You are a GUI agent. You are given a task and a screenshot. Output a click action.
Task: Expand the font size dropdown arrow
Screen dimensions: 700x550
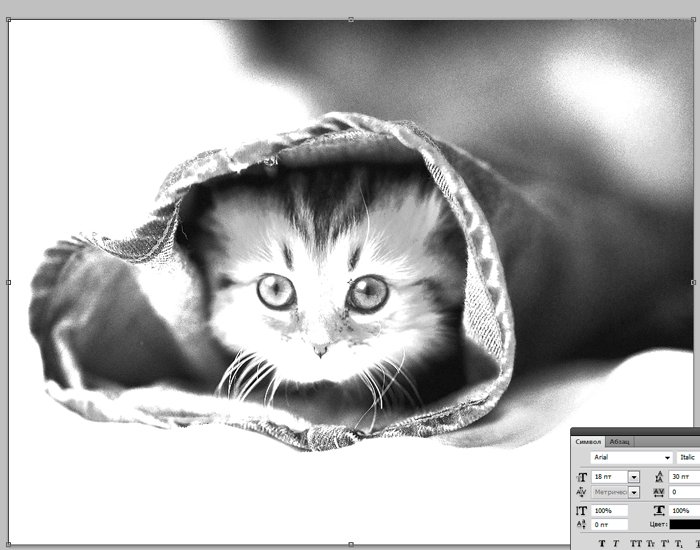633,477
